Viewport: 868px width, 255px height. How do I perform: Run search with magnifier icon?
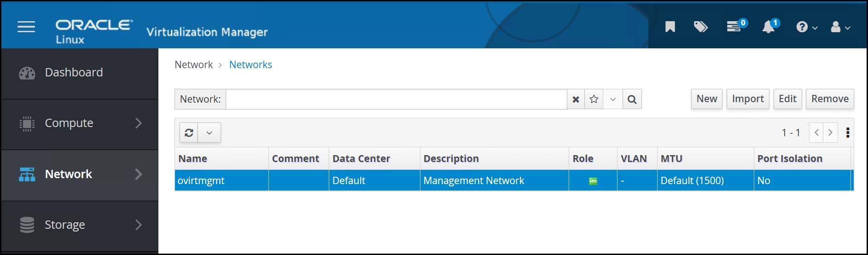click(632, 99)
